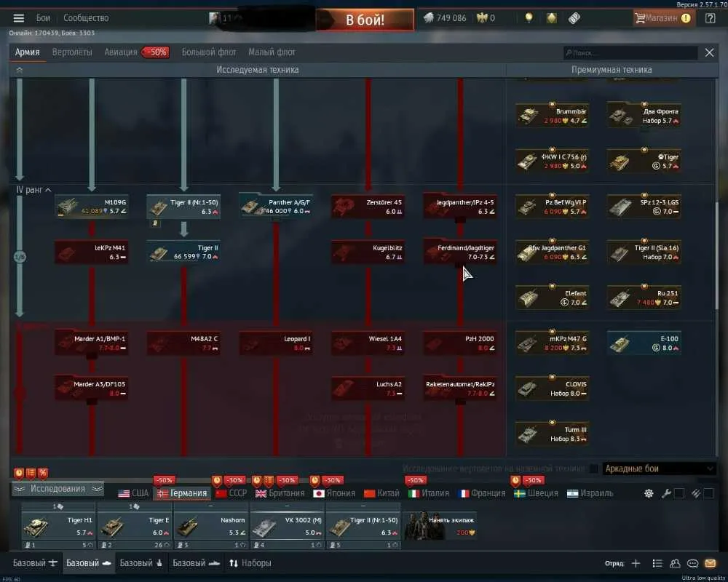Image resolution: width=728 pixels, height=582 pixels.
Task: Toggle helicopter research on ground vehicles checkbox
Action: coord(593,469)
